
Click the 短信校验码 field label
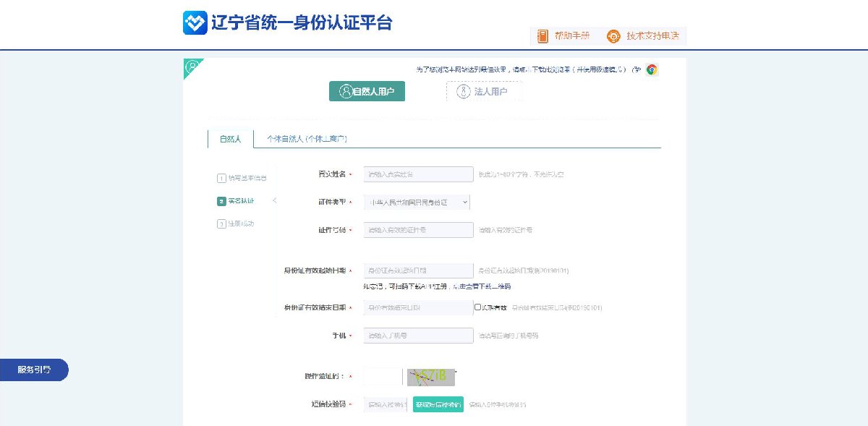(x=328, y=404)
